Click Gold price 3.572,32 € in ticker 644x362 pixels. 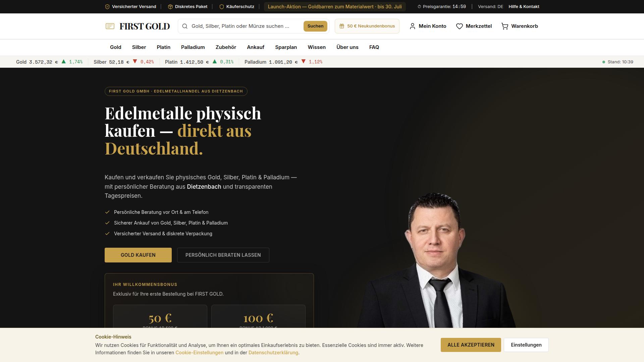coord(43,62)
